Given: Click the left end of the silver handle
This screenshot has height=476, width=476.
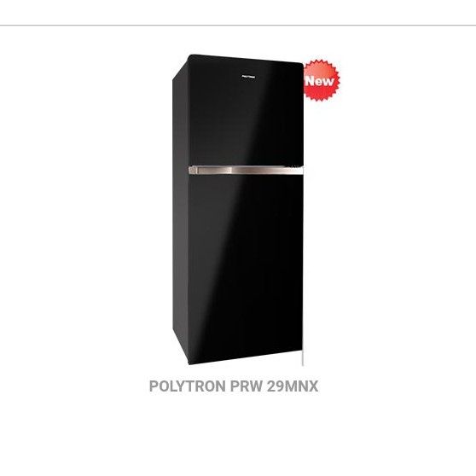Looking at the screenshot, I should pos(193,171).
